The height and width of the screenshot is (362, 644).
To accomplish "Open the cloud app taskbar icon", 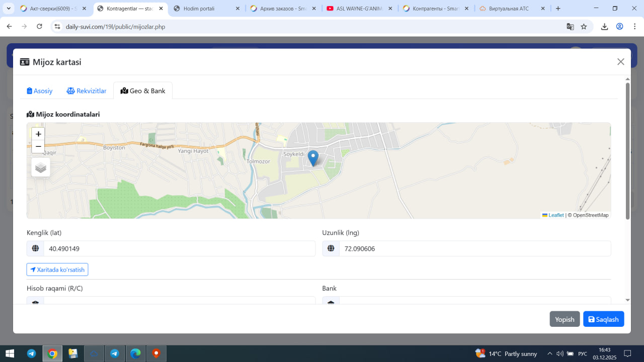I will (94, 353).
